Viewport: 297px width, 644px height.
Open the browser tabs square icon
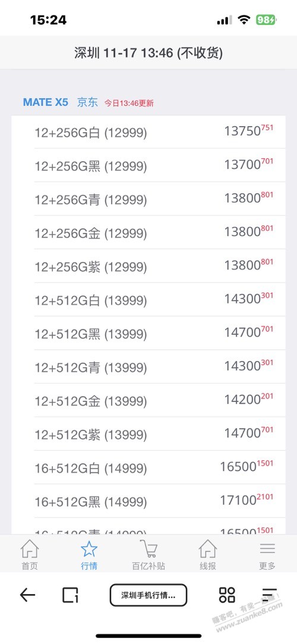70,595
